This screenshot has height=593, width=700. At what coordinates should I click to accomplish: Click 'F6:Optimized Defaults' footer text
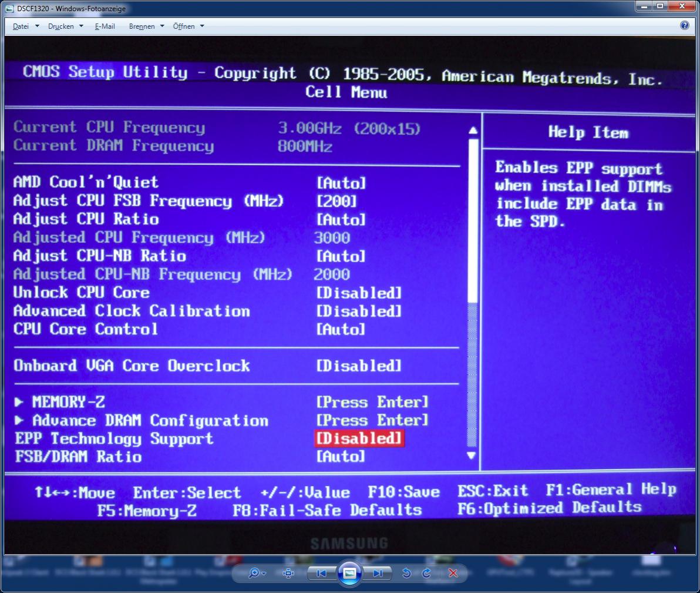tap(550, 508)
